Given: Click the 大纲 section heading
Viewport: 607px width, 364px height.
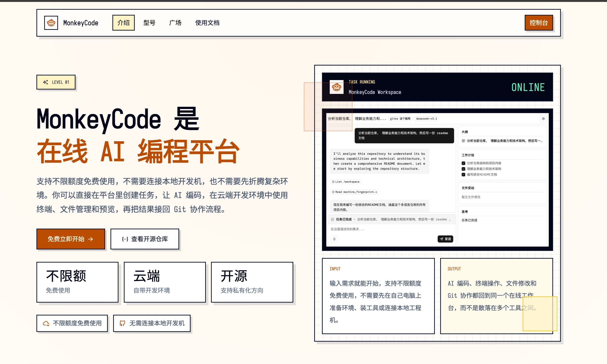Looking at the screenshot, I should pyautogui.click(x=464, y=132).
